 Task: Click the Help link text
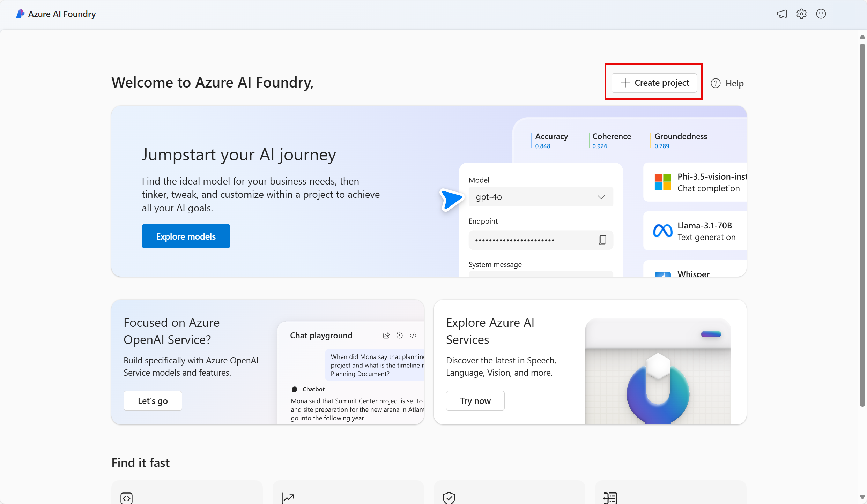pyautogui.click(x=735, y=84)
